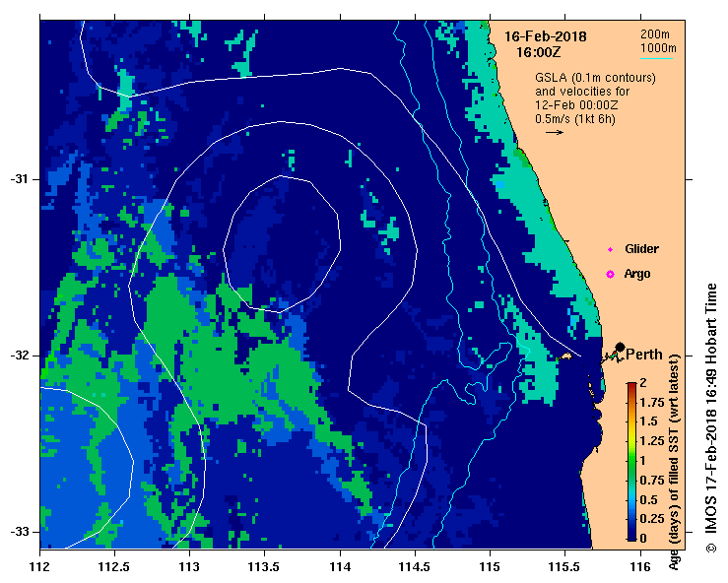Click the IMOS 17-Feb-2018 Hobart Time caption
The image size is (728, 583).
[x=711, y=418]
